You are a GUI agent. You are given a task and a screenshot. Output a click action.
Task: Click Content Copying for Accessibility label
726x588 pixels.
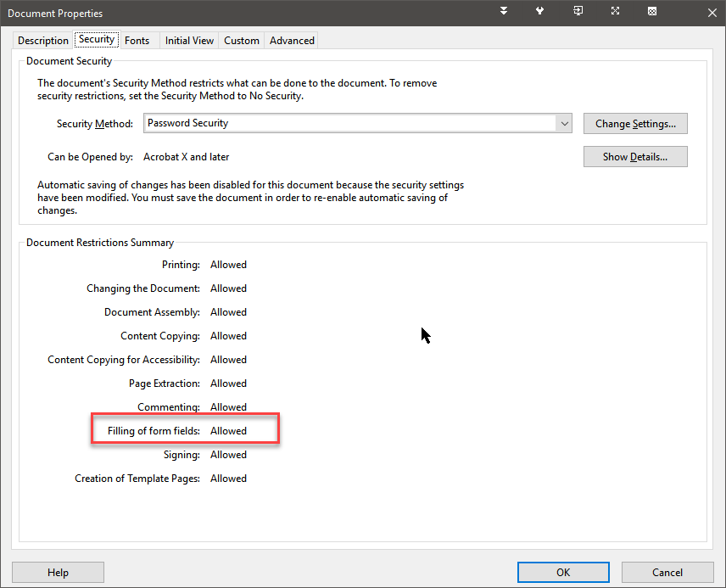pyautogui.click(x=124, y=360)
